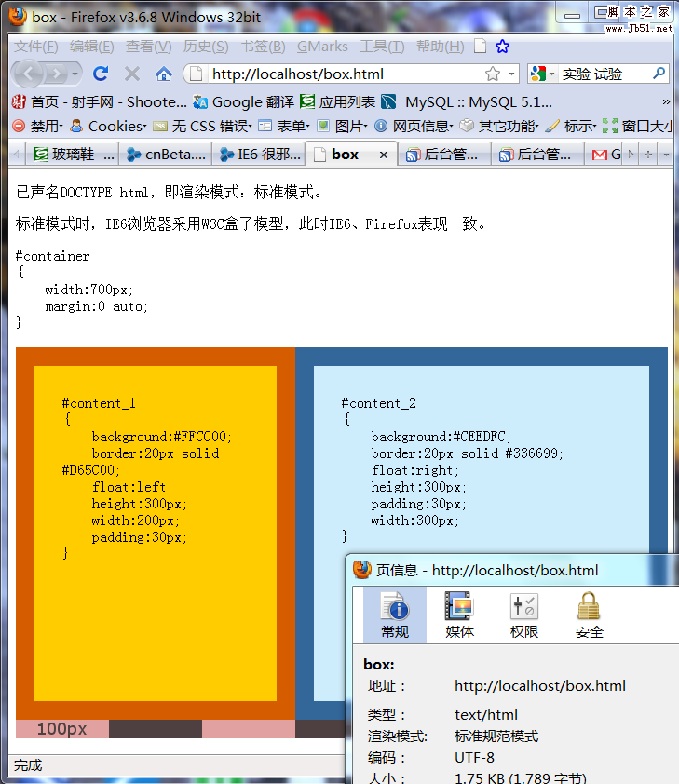Open the 窗口大小 dropdown

[637, 126]
